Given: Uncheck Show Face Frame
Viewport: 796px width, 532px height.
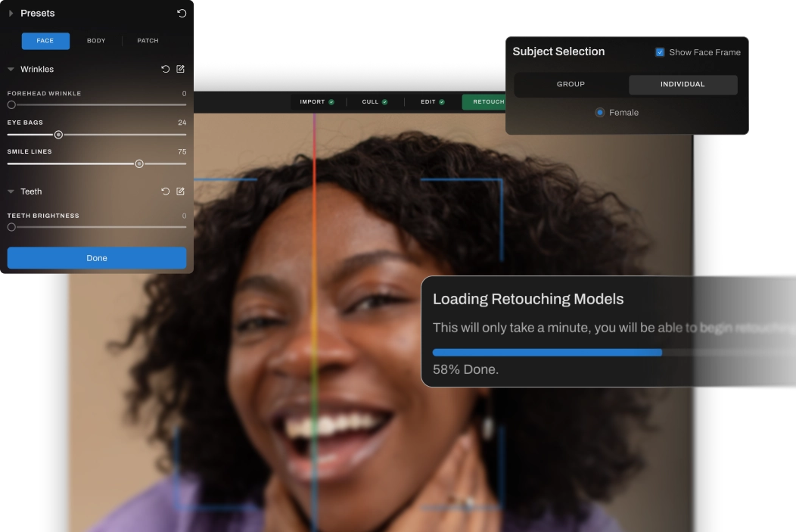Looking at the screenshot, I should tap(660, 52).
